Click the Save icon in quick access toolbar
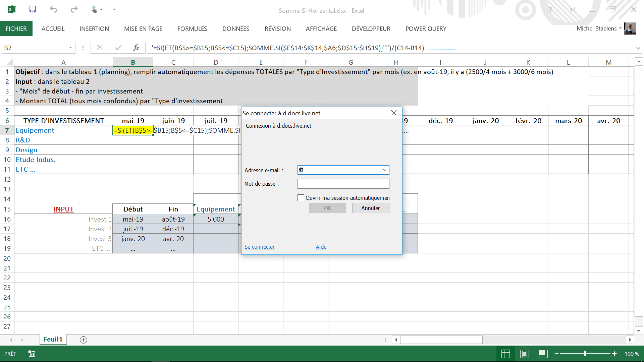The width and height of the screenshot is (644, 362). pyautogui.click(x=33, y=9)
